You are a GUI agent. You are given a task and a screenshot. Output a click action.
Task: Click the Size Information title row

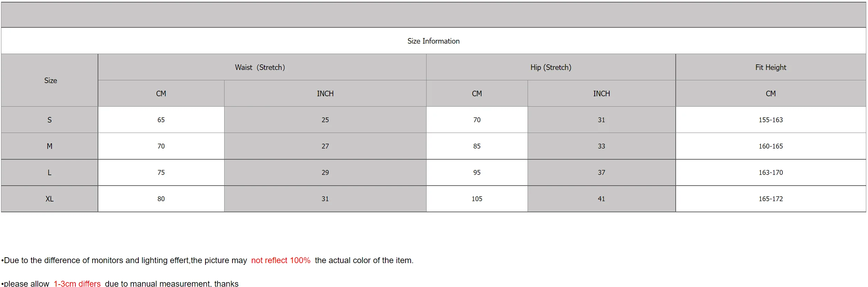pyautogui.click(x=433, y=41)
